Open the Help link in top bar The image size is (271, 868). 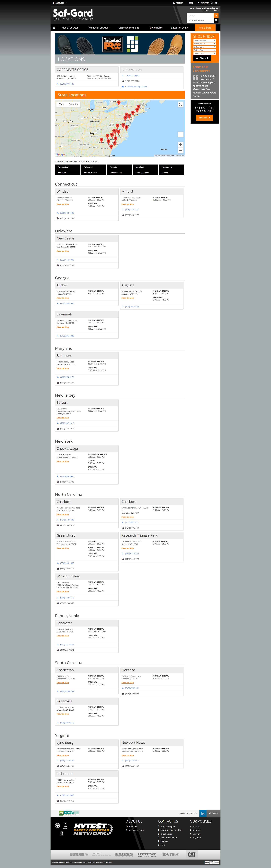tap(191, 3)
